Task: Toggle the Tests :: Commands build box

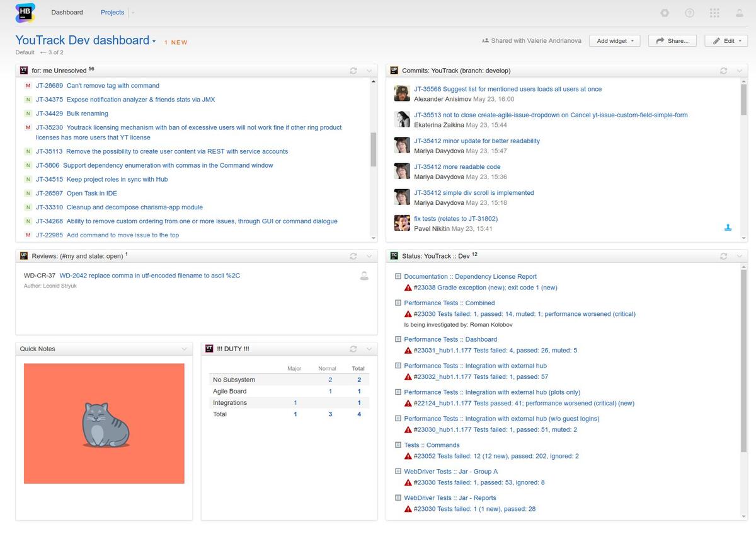Action: point(398,445)
